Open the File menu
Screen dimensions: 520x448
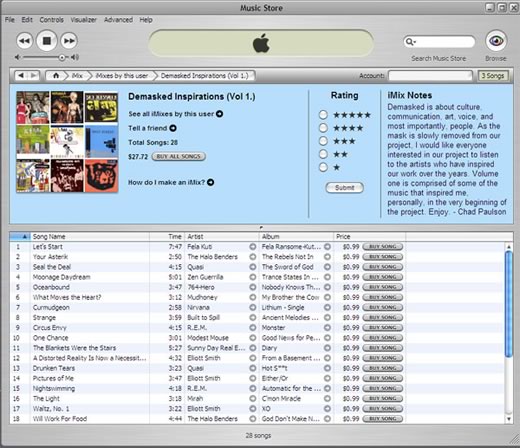coord(10,20)
